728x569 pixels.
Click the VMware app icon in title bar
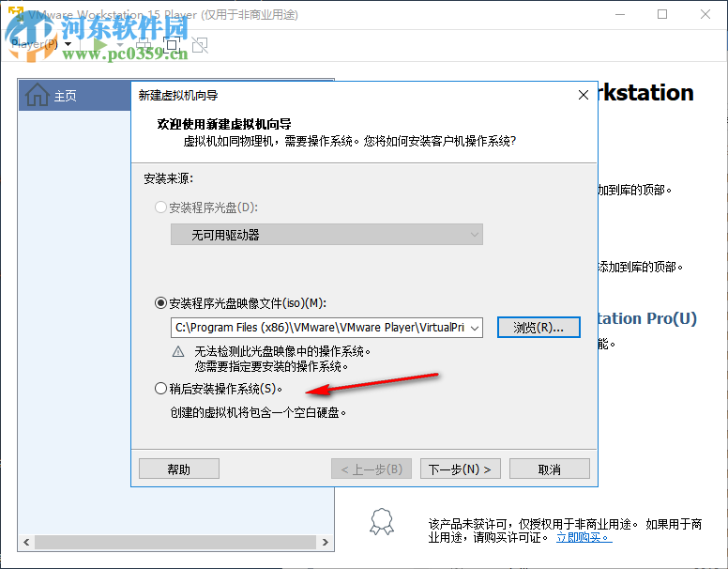point(16,14)
